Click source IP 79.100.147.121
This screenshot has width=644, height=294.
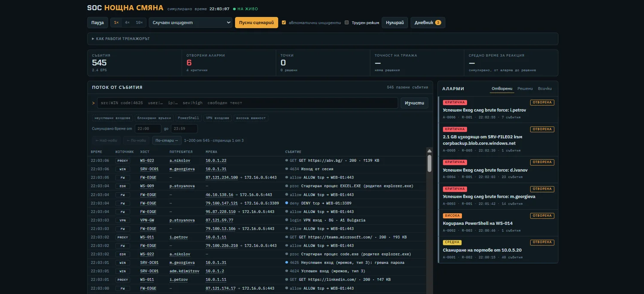[222, 203]
